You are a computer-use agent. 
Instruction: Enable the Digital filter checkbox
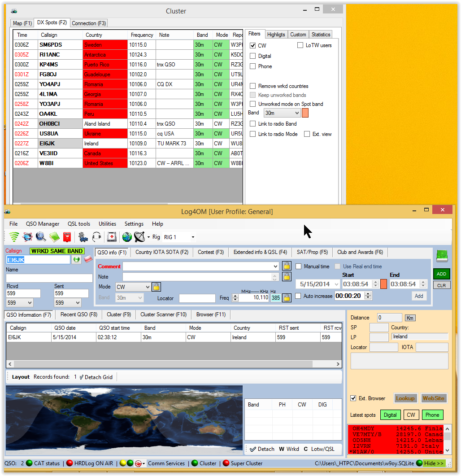[253, 56]
